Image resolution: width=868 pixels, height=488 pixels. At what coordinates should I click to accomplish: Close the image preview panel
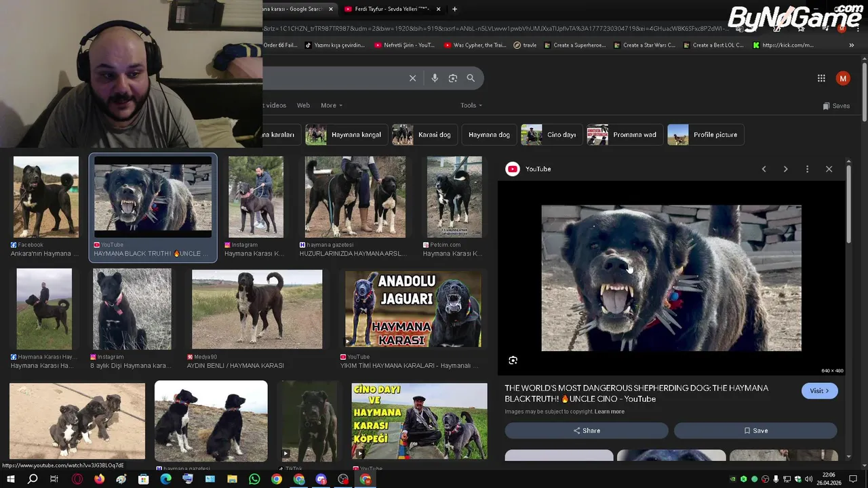829,169
